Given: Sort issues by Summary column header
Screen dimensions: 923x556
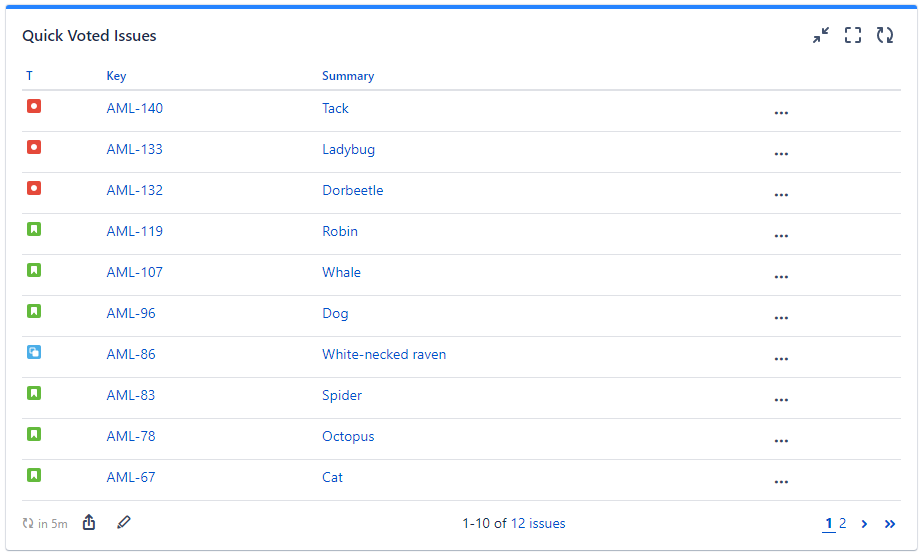Looking at the screenshot, I should click(348, 76).
